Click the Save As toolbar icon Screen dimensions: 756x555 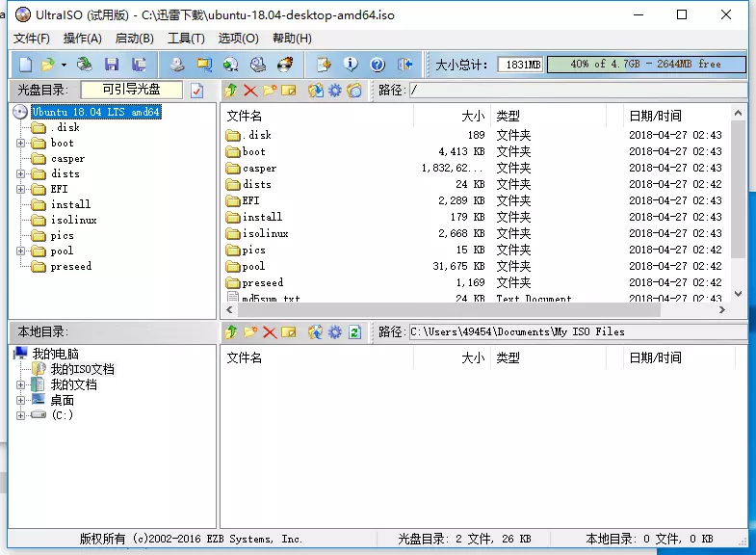139,65
